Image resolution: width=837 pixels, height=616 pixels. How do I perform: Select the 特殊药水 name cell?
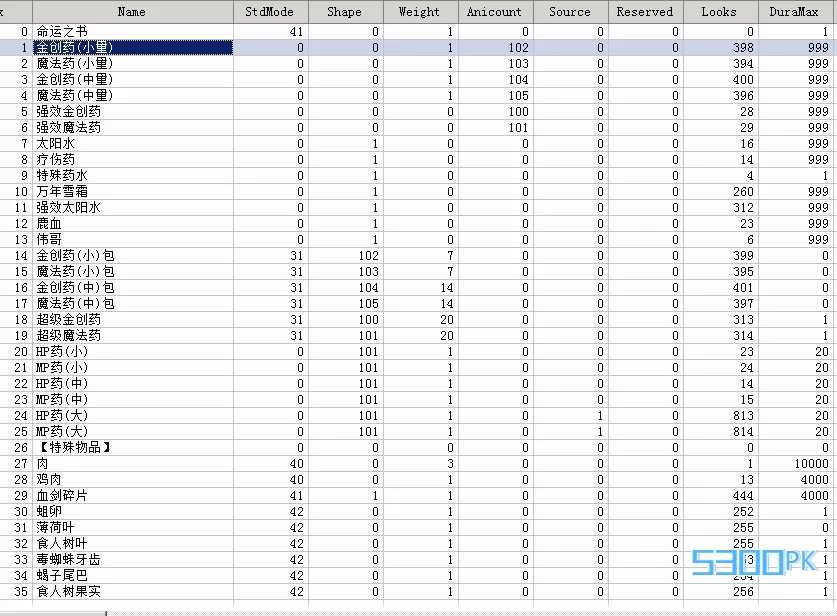click(133, 176)
